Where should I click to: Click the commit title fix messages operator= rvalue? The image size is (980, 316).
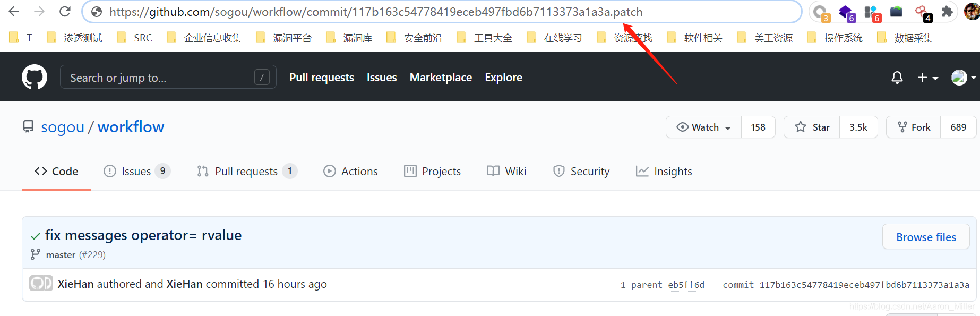point(143,235)
